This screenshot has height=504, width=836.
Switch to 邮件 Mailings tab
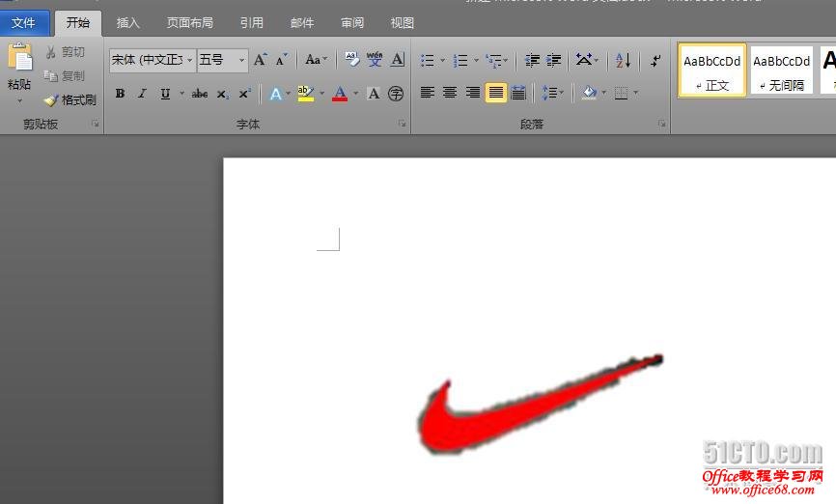(x=302, y=23)
